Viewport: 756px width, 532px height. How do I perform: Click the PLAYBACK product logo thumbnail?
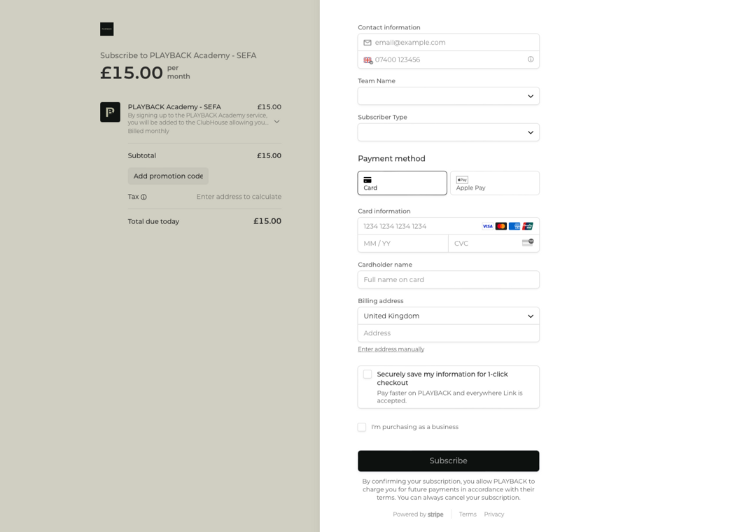(110, 112)
